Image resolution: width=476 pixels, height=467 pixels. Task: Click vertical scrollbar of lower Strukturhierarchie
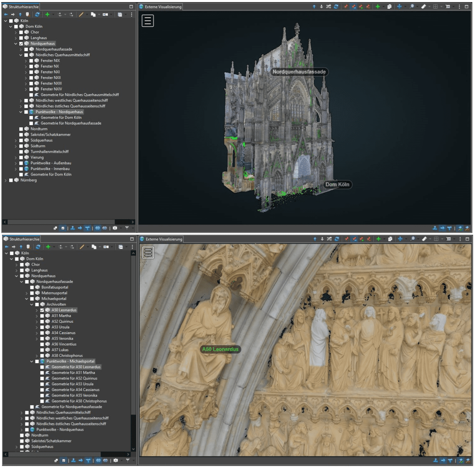coord(133,335)
